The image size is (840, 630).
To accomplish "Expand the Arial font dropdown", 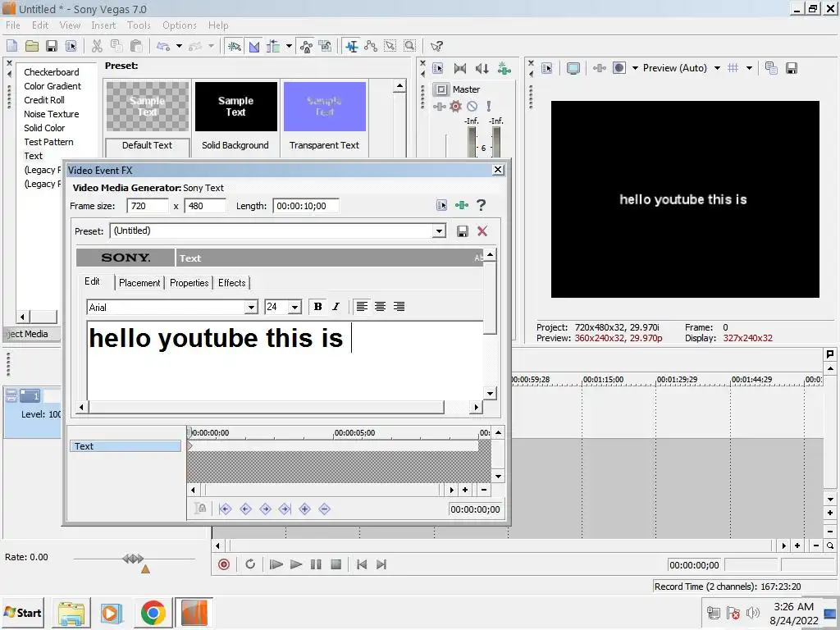I will (x=251, y=307).
